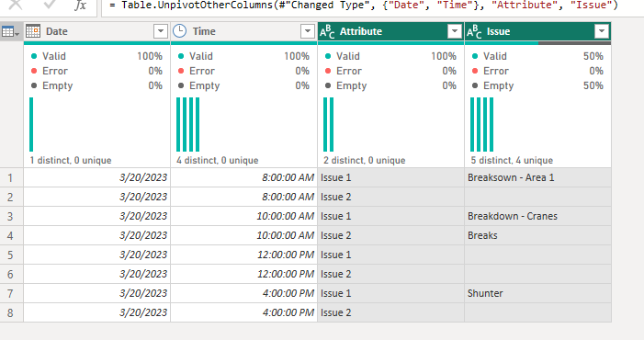
Task: Click the Attribute cell 'Issue 1' in row 1
Action: pos(391,177)
